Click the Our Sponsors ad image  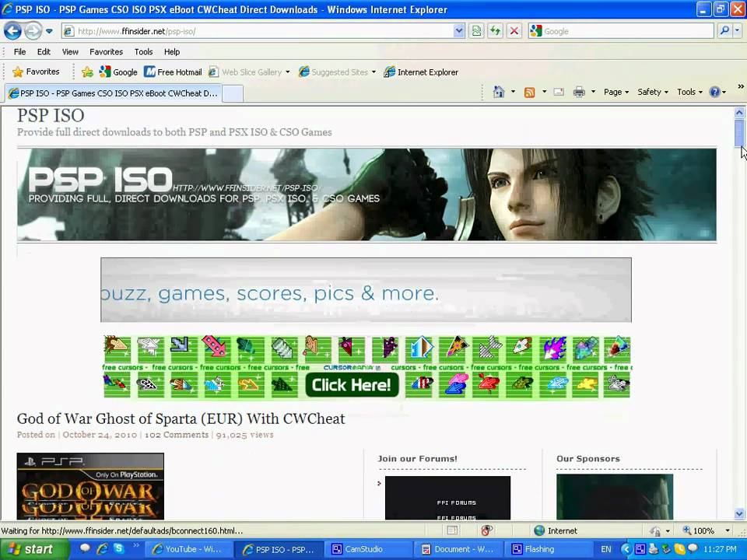(x=615, y=497)
